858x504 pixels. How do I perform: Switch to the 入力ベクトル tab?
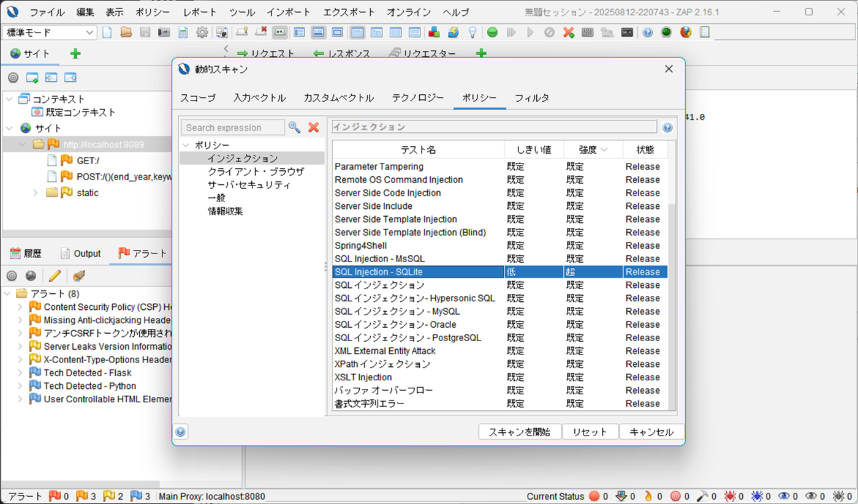[x=260, y=98]
